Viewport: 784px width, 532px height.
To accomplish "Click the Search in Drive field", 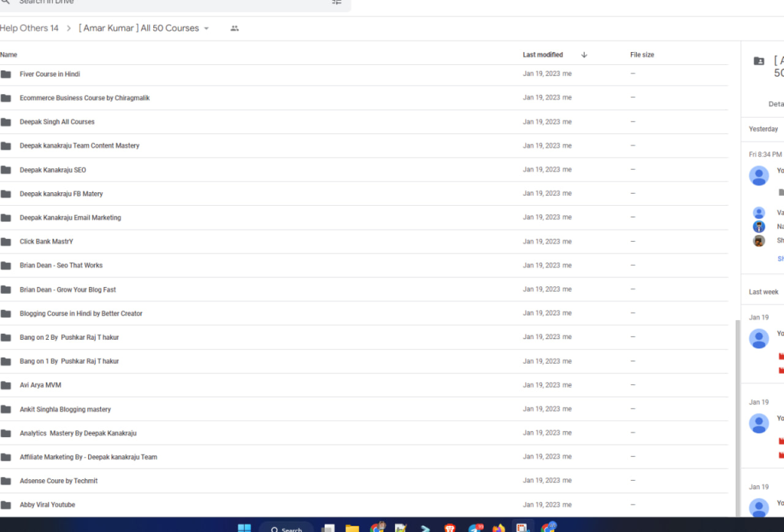I will tap(175, 4).
